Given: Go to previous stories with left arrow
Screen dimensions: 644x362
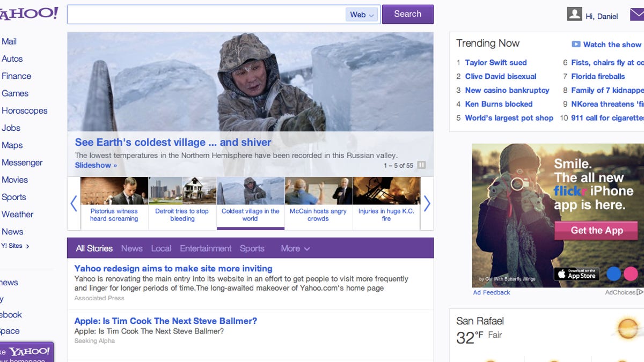Looking at the screenshot, I should pyautogui.click(x=74, y=203).
